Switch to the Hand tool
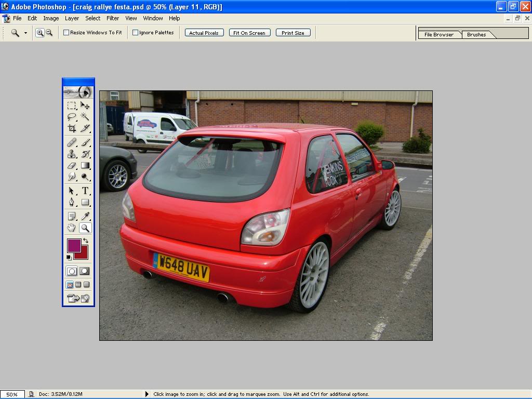This screenshot has height=399, width=532. [72, 228]
